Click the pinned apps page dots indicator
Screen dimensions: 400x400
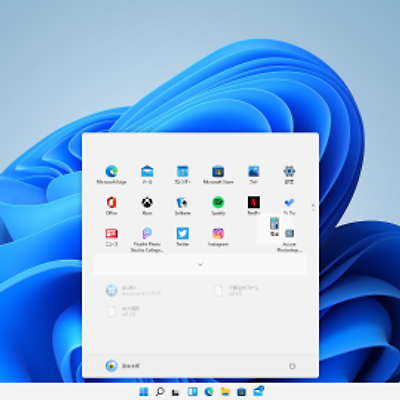click(313, 207)
